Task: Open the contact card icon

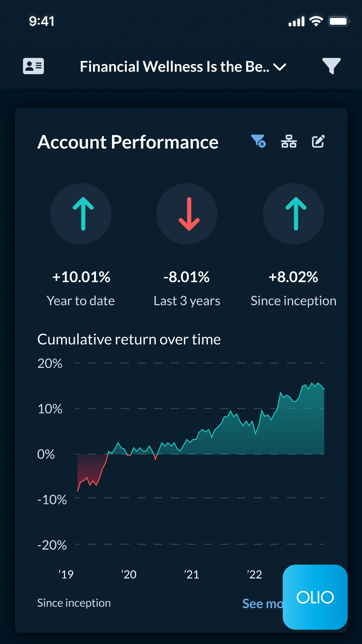Action: [34, 66]
